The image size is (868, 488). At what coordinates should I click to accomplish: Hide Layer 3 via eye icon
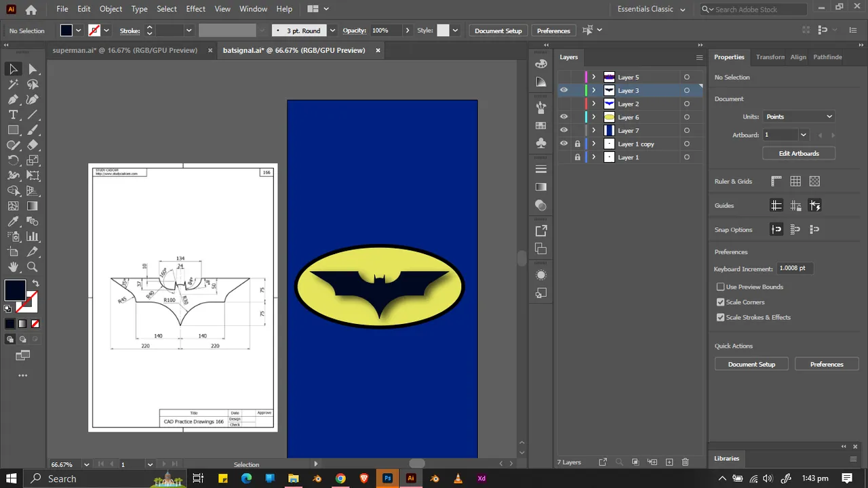pyautogui.click(x=564, y=90)
